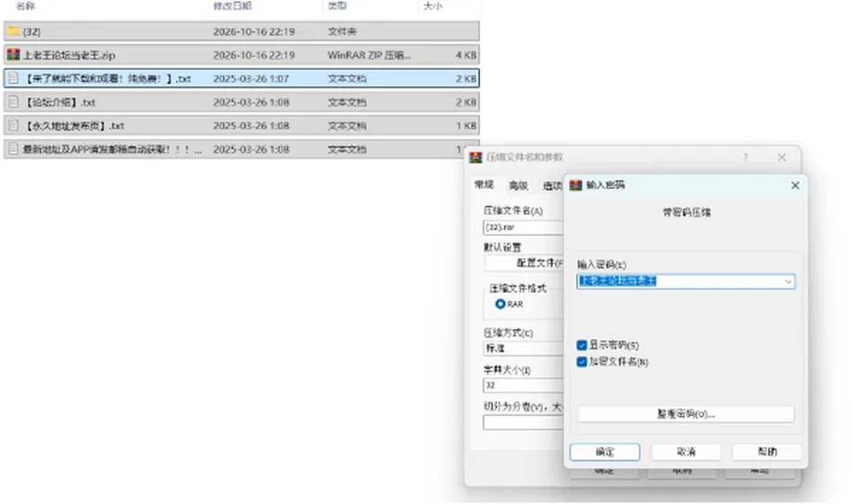Switch to the 常规 tab

click(485, 185)
